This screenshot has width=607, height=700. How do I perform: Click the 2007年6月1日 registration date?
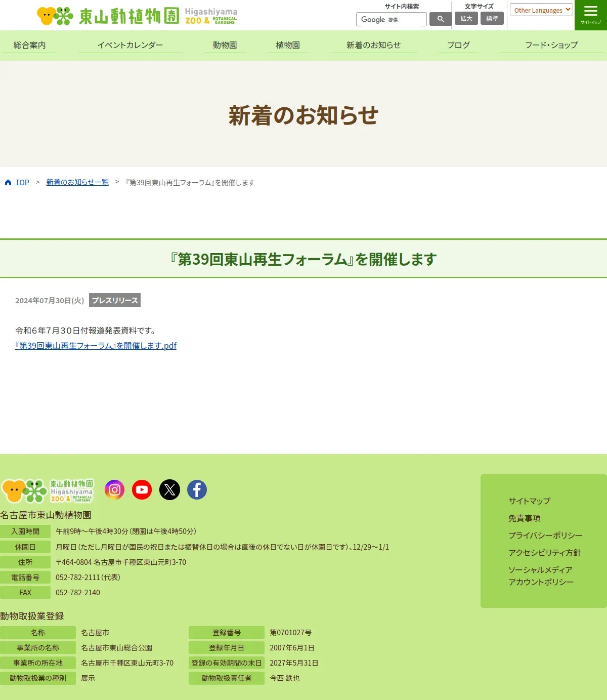(x=292, y=648)
